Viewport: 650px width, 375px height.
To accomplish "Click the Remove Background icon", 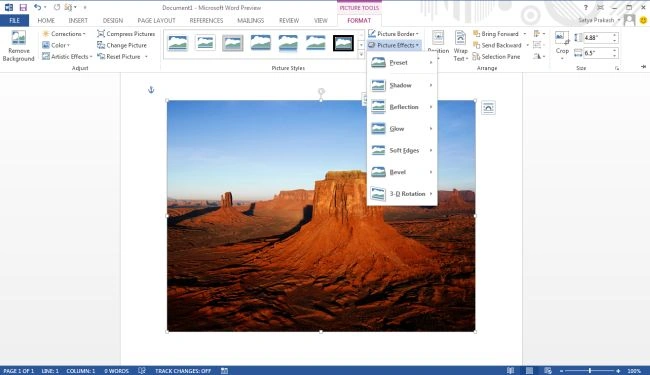I will pyautogui.click(x=18, y=38).
